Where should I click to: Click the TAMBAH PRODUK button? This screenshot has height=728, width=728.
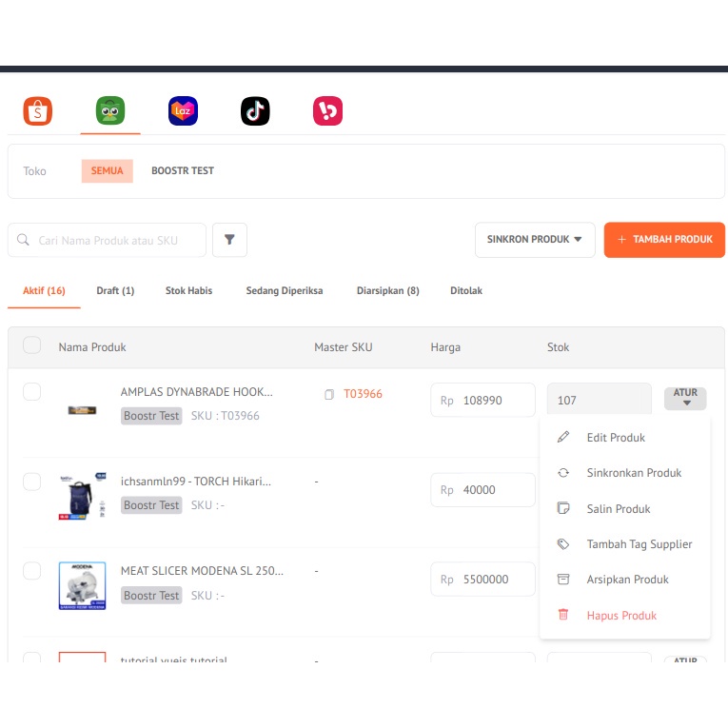pos(664,240)
